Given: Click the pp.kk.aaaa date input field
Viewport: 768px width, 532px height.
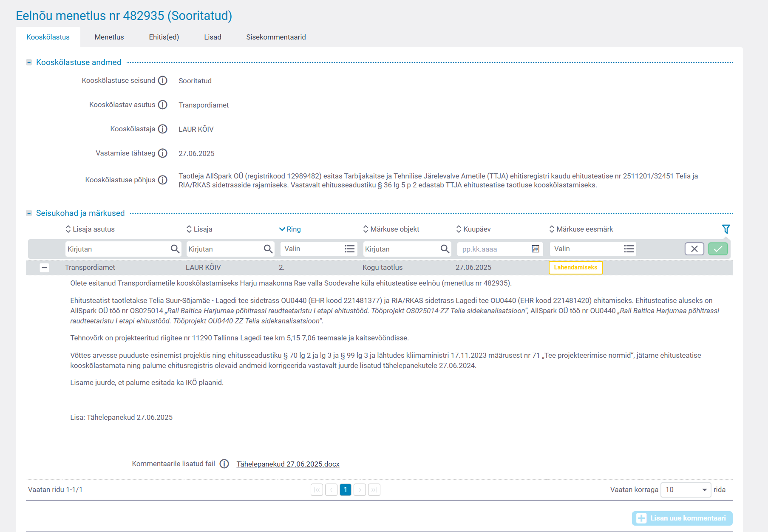Looking at the screenshot, I should pyautogui.click(x=500, y=249).
